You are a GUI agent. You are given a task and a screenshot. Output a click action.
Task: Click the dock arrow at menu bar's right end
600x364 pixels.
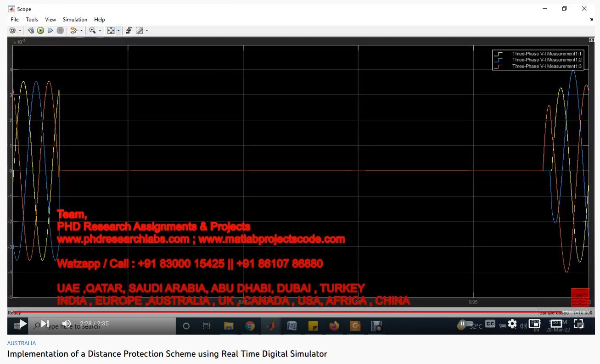[x=591, y=20]
